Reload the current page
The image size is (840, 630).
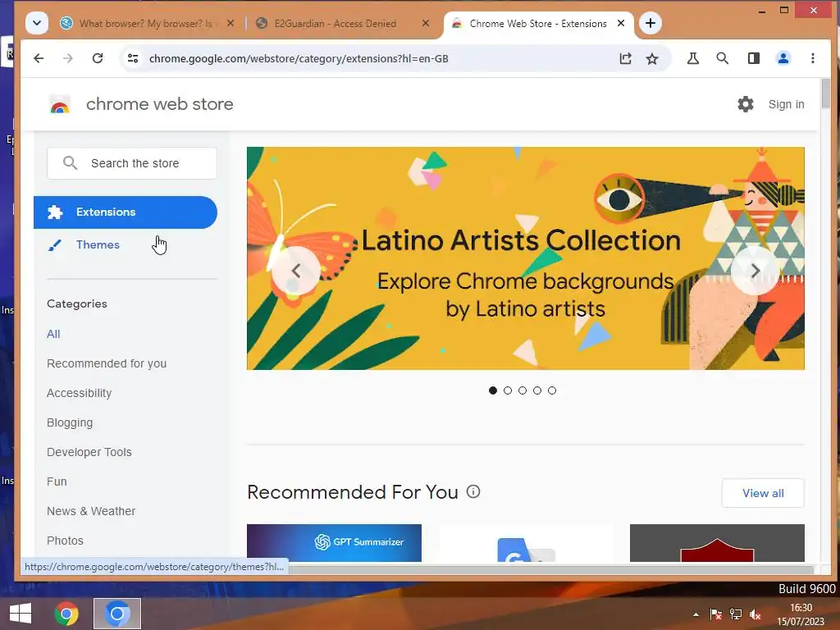pos(98,58)
